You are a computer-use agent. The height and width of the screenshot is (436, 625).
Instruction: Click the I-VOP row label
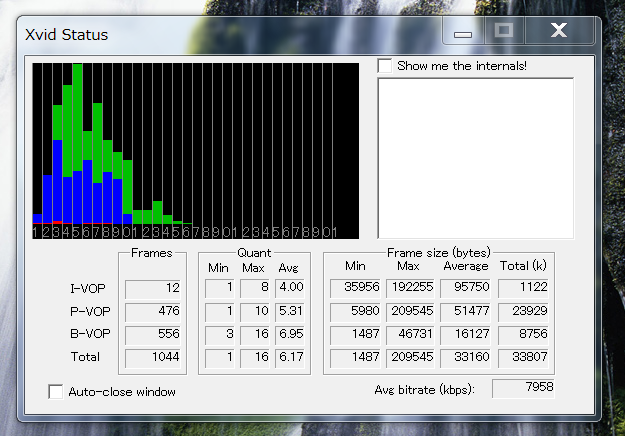tap(88, 288)
